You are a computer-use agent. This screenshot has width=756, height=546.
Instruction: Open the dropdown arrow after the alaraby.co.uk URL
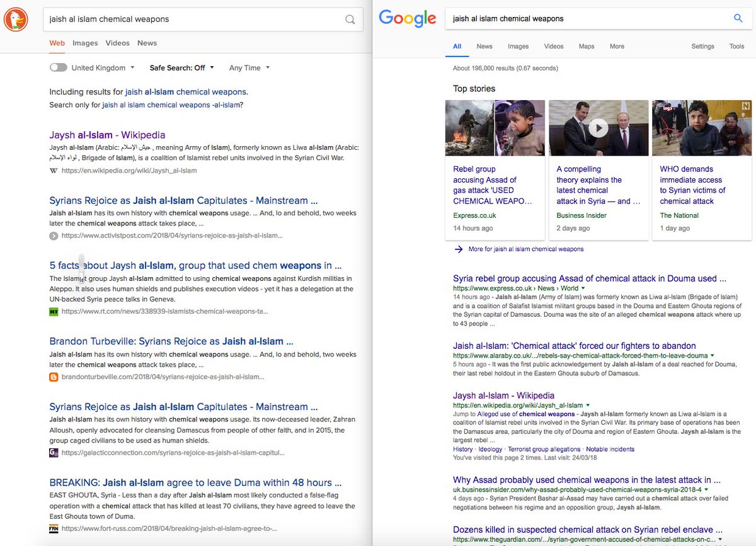click(713, 356)
